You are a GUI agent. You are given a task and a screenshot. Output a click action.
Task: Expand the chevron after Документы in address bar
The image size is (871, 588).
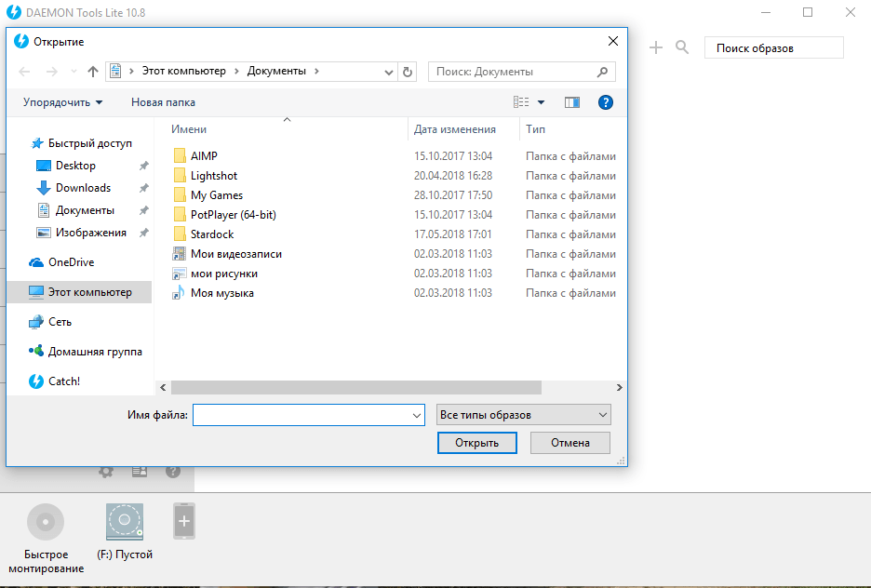[316, 71]
